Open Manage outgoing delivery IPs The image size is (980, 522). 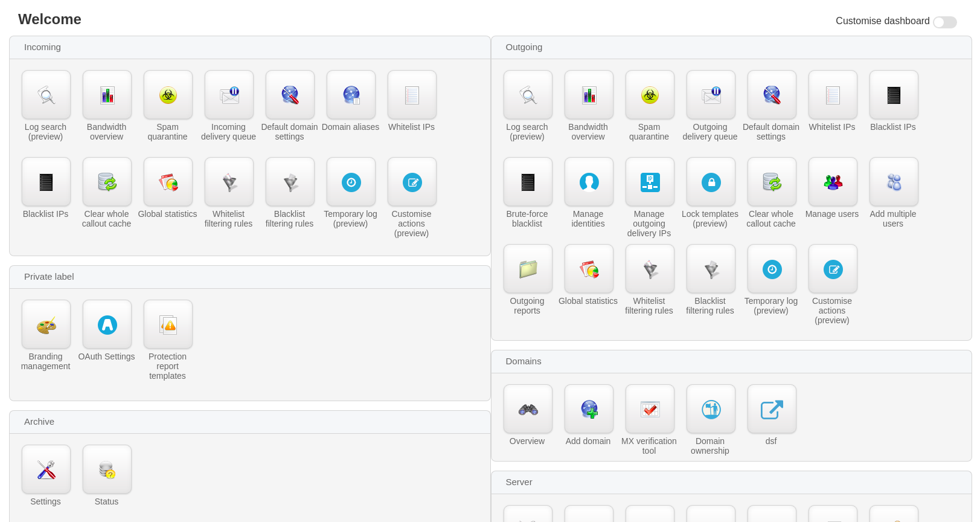coord(650,182)
